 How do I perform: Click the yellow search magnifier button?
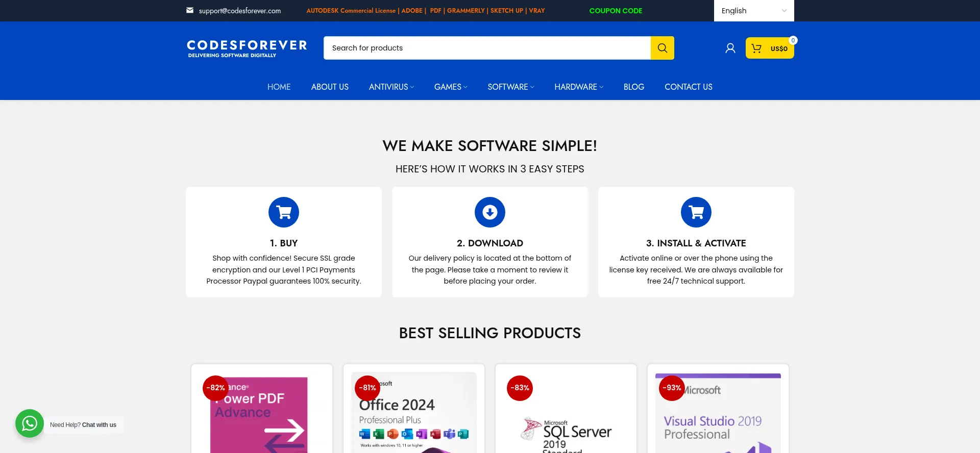(662, 48)
